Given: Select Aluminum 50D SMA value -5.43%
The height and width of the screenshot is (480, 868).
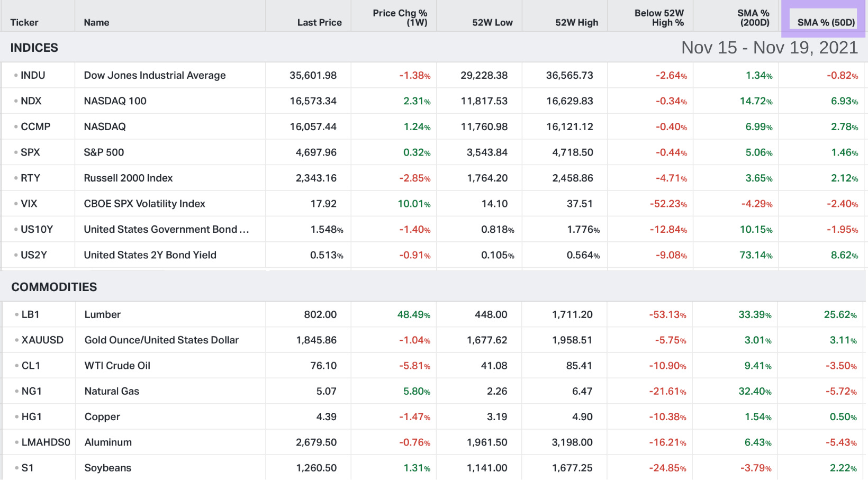Looking at the screenshot, I should pos(841,442).
